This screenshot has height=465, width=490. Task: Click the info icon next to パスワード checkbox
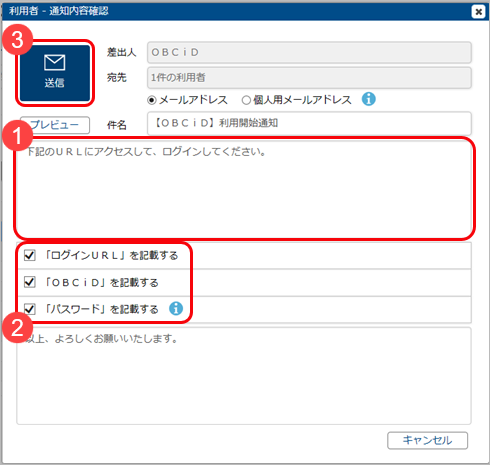coord(176,309)
